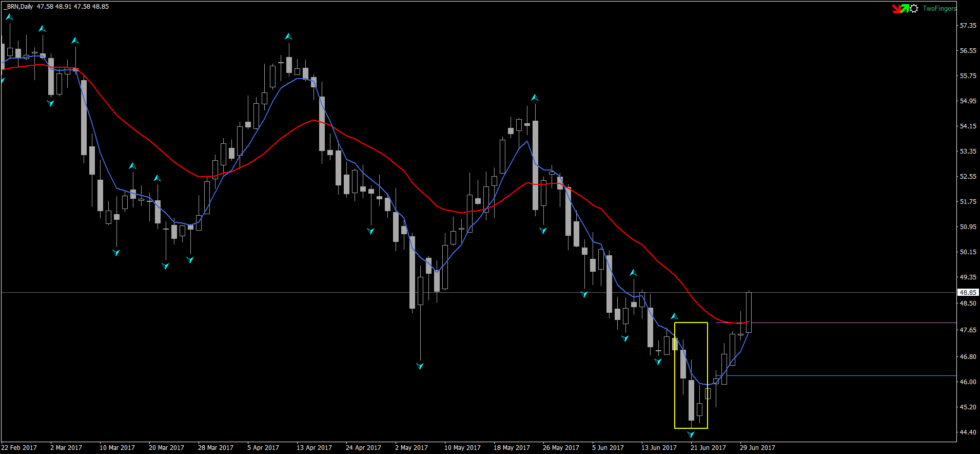Click the 22 Feb 2017 date label
Screen dimensions: 980x454
(19, 447)
